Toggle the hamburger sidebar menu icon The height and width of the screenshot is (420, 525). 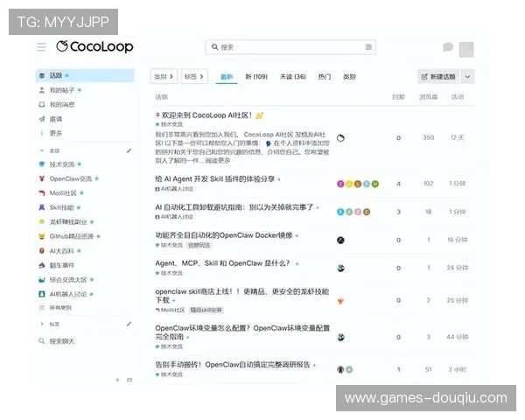(41, 47)
